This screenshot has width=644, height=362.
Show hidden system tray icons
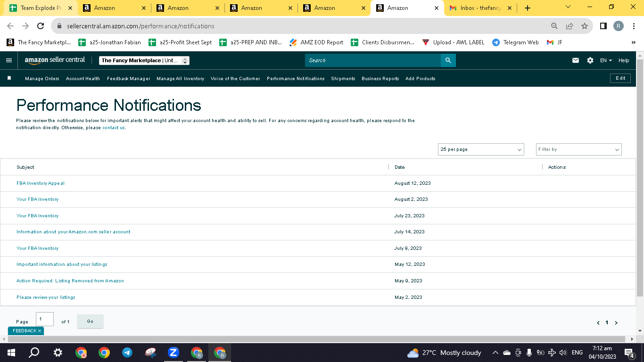click(495, 353)
